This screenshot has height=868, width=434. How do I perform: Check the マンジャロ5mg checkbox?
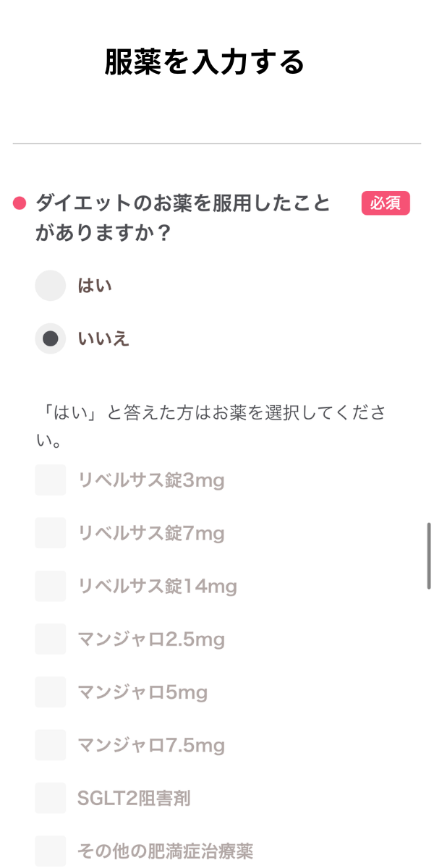pyautogui.click(x=51, y=692)
